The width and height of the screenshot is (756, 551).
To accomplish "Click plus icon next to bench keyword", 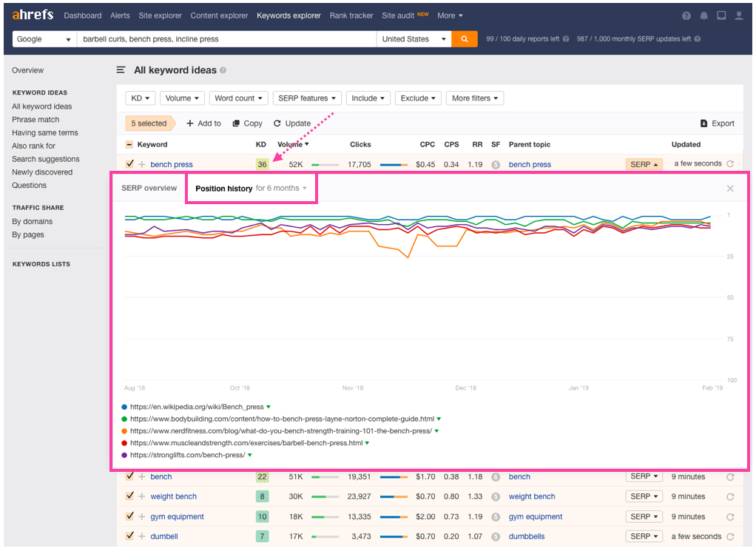I will [142, 477].
